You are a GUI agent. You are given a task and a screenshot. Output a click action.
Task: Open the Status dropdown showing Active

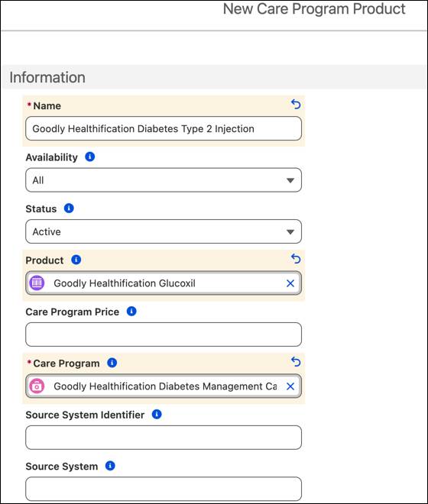[164, 231]
